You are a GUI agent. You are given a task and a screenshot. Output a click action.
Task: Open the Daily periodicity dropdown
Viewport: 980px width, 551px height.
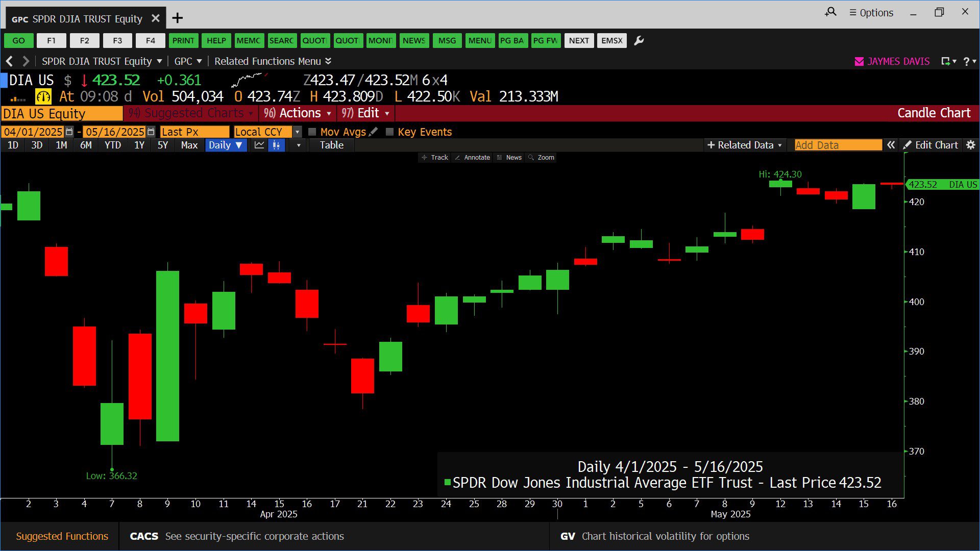pos(226,145)
